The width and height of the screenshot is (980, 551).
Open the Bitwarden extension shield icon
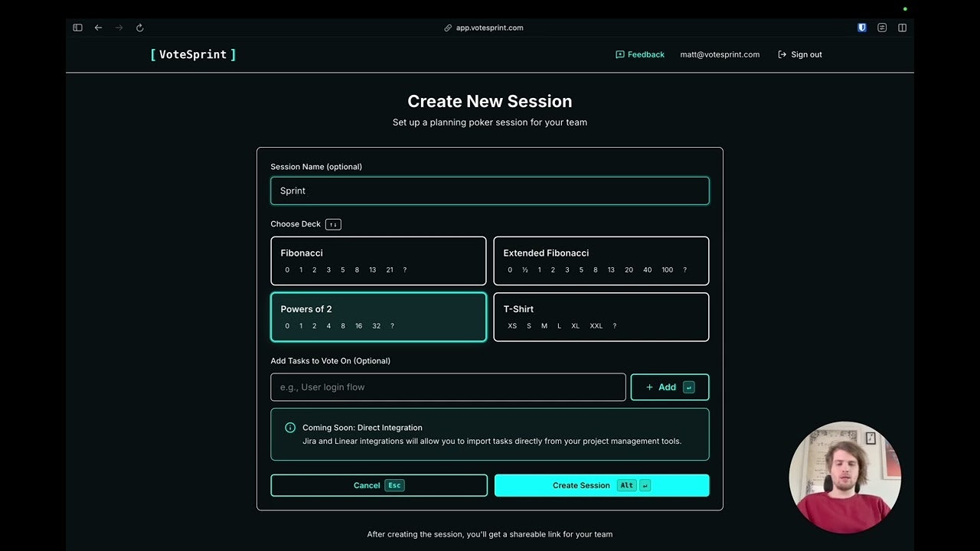(861, 28)
